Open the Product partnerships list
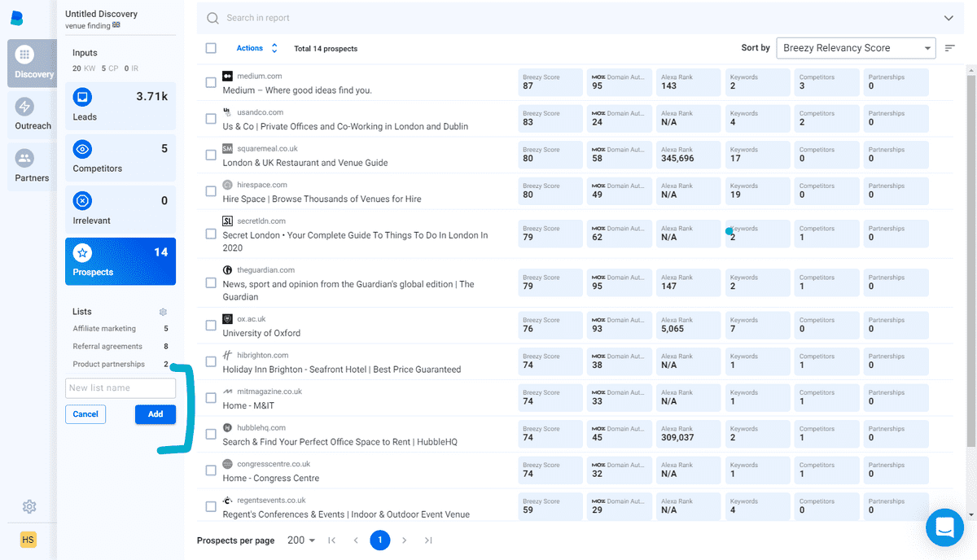The width and height of the screenshot is (977, 560). coord(120,365)
